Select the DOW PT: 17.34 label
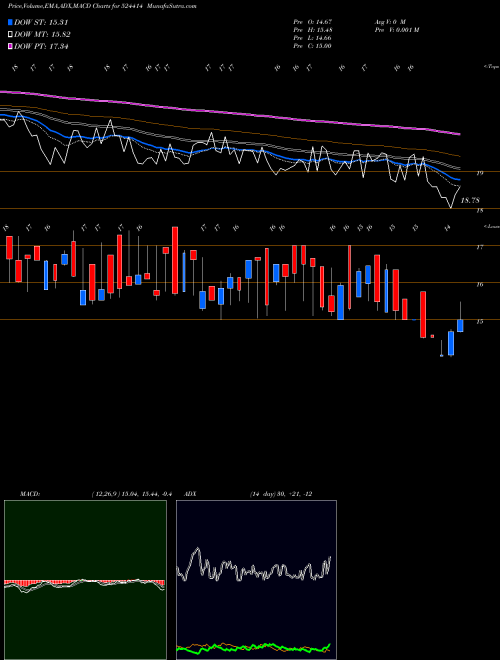This screenshot has width=500, height=660. pyautogui.click(x=41, y=46)
